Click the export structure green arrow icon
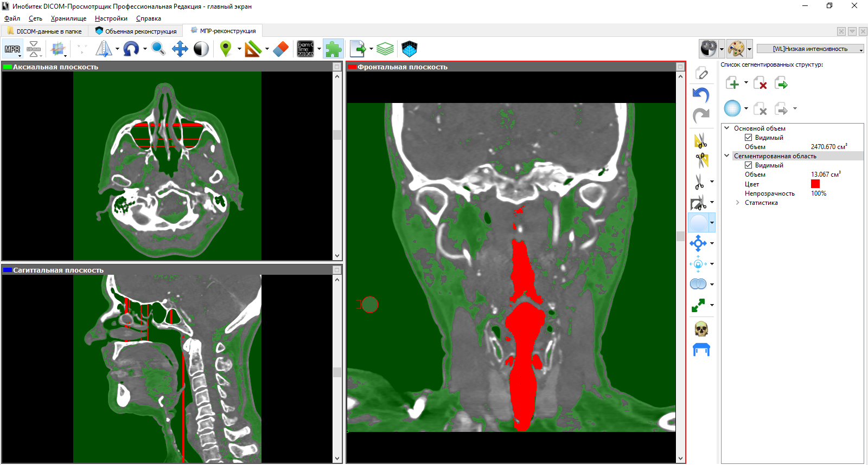Screen dimensions: 868x465 (781, 83)
